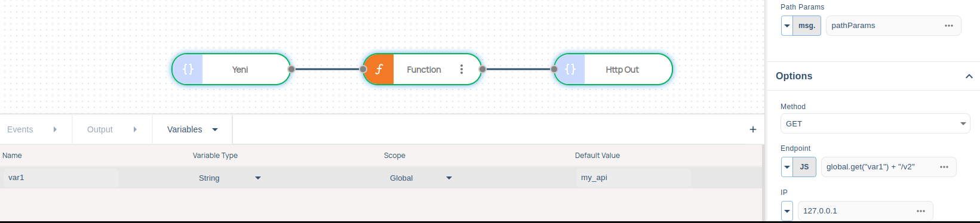The height and width of the screenshot is (223, 980).
Task: Open Endpoint ellipsis options
Action: [x=944, y=167]
